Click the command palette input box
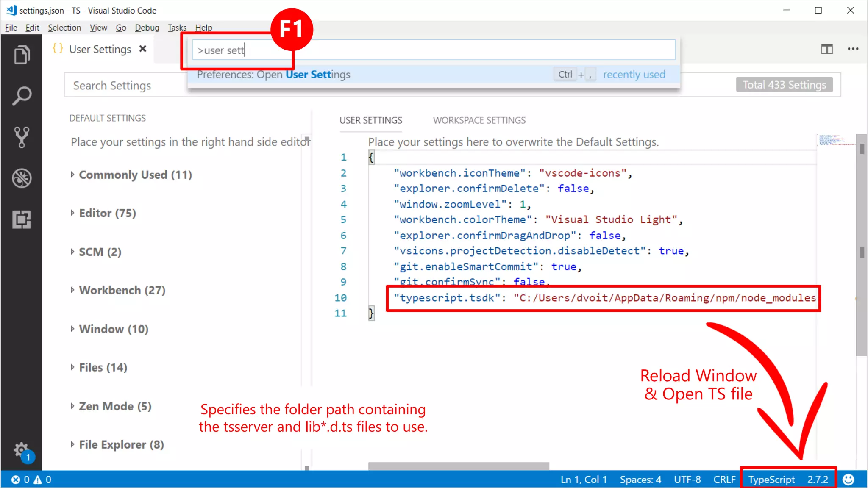 [434, 50]
